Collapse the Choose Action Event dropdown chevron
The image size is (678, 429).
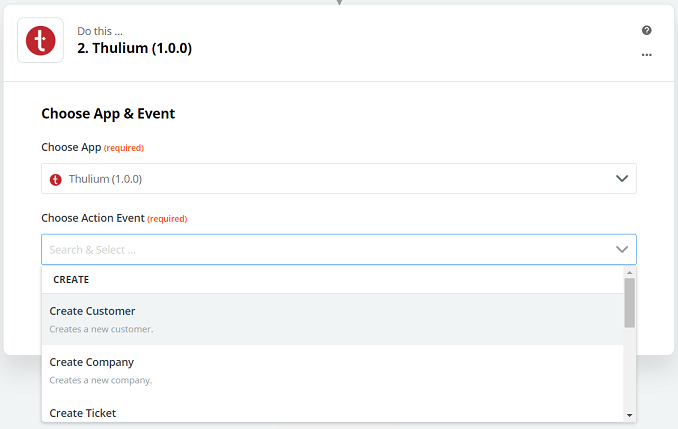tap(622, 249)
